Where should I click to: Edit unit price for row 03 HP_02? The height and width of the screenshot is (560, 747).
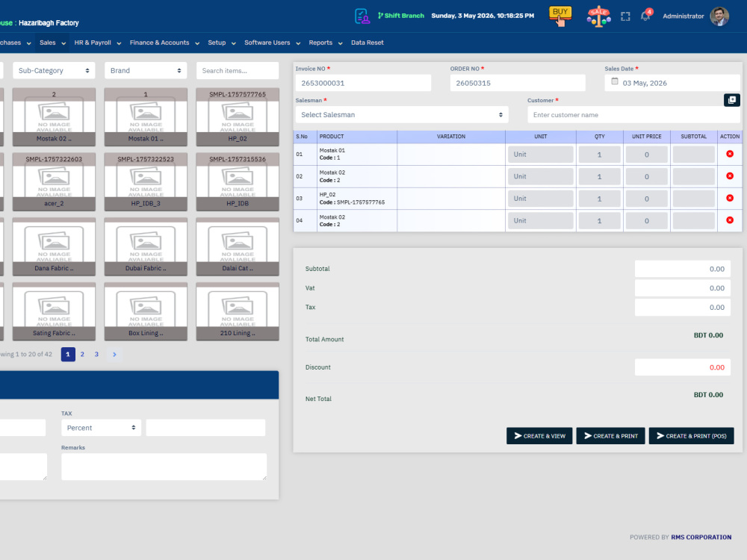click(646, 199)
